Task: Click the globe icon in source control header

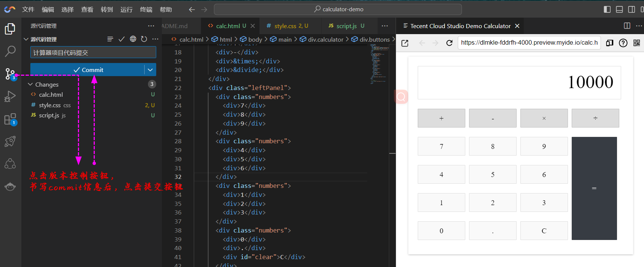Action: pos(133,39)
